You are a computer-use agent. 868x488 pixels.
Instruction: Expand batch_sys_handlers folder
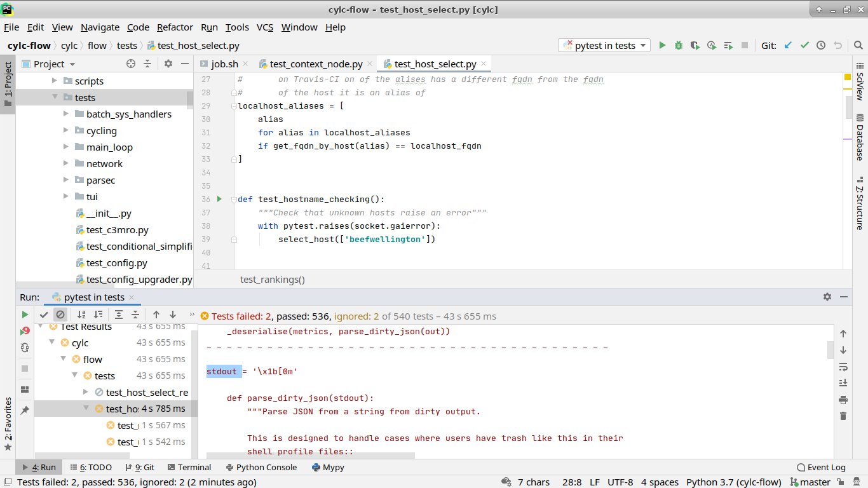point(66,114)
